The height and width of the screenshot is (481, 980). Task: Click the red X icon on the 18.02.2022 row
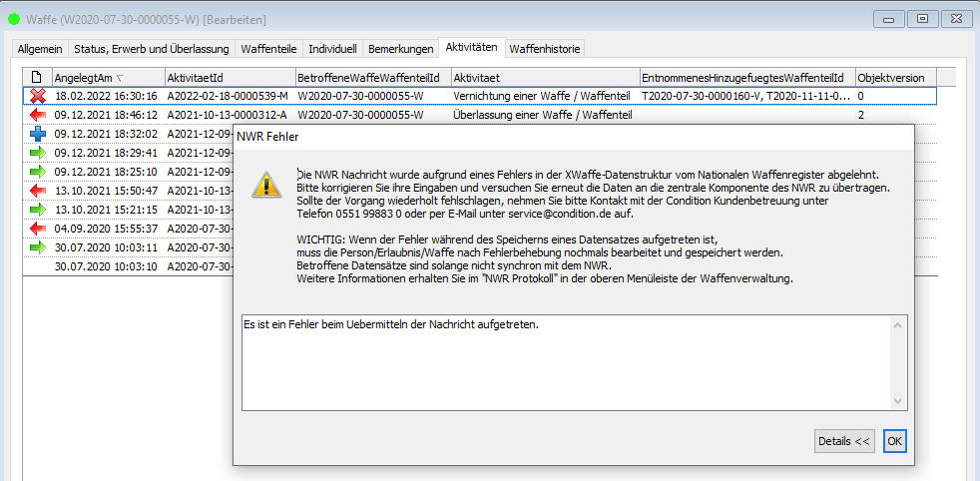point(38,96)
